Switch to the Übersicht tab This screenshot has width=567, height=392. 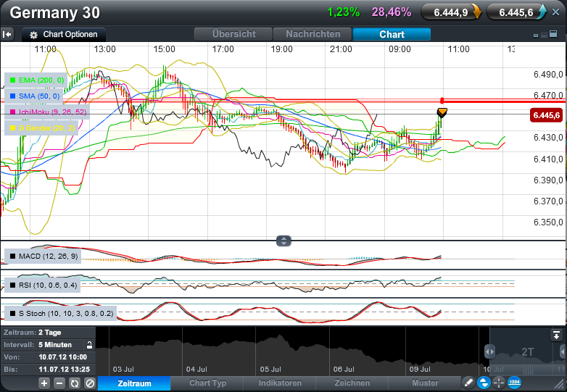pos(233,34)
